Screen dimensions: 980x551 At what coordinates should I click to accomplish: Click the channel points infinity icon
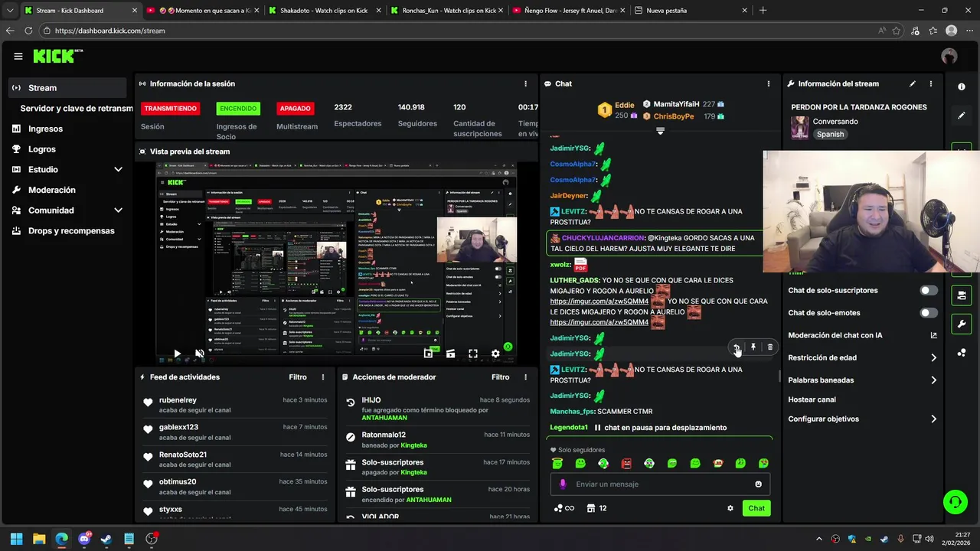click(x=563, y=508)
